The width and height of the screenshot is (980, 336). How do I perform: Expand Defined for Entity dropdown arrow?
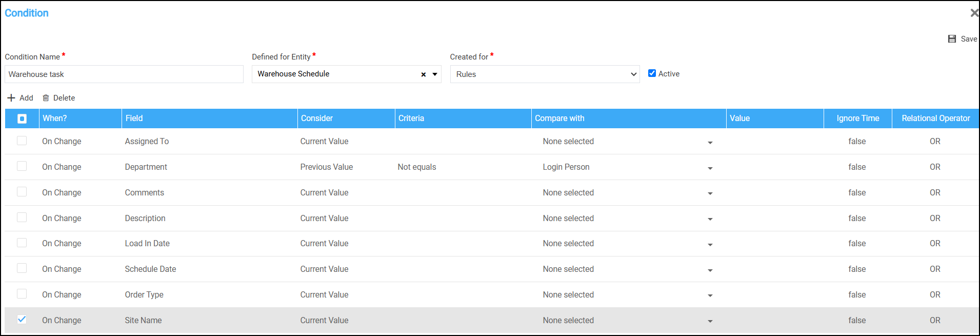tap(435, 74)
